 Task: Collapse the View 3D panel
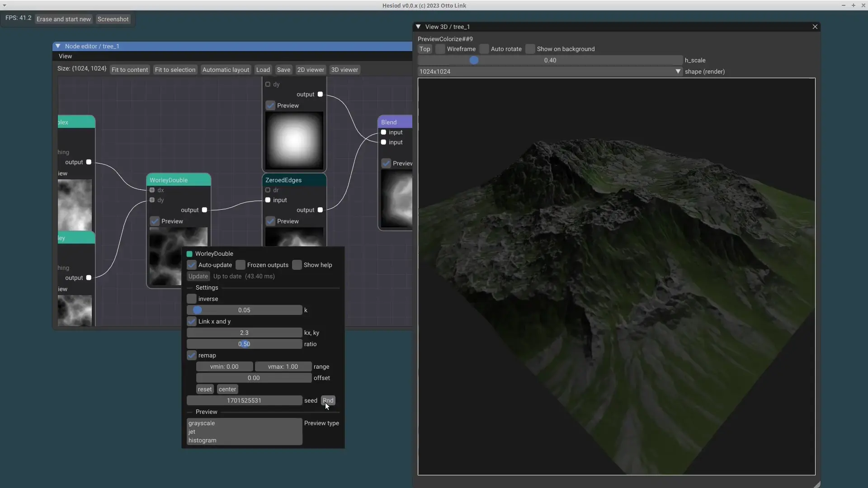[418, 27]
